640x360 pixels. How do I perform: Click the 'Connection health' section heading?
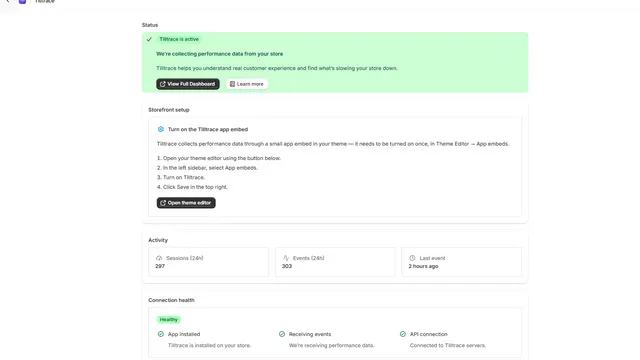[x=171, y=300]
